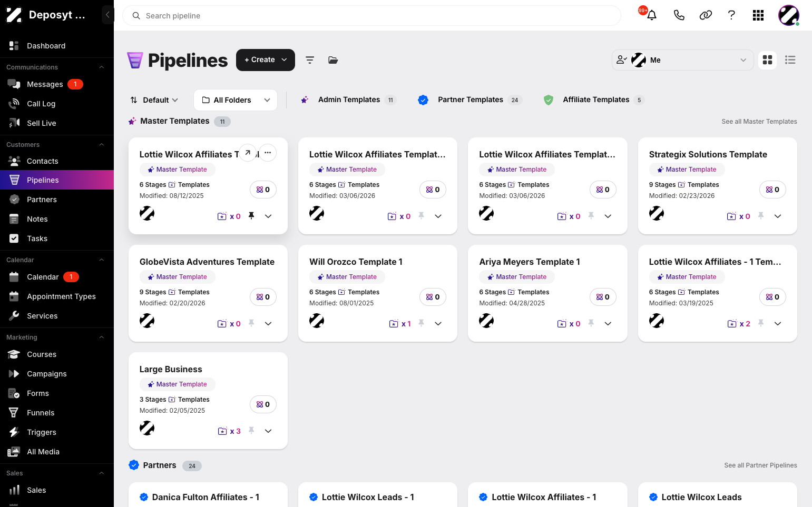This screenshot has height=507, width=812.
Task: Switch to list view
Action: (790, 60)
